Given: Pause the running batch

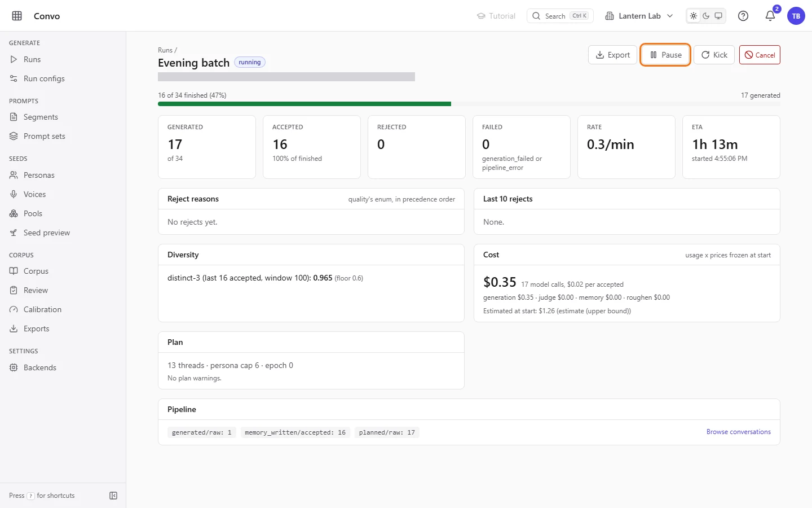Looking at the screenshot, I should (665, 55).
